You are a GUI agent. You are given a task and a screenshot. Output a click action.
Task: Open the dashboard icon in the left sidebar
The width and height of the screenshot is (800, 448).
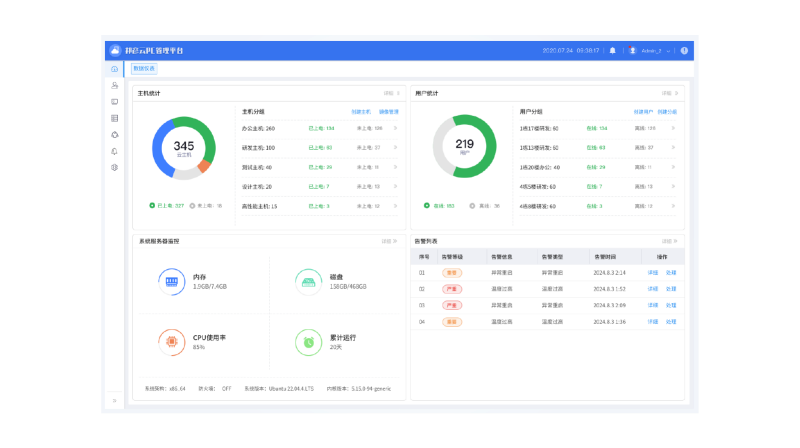115,69
